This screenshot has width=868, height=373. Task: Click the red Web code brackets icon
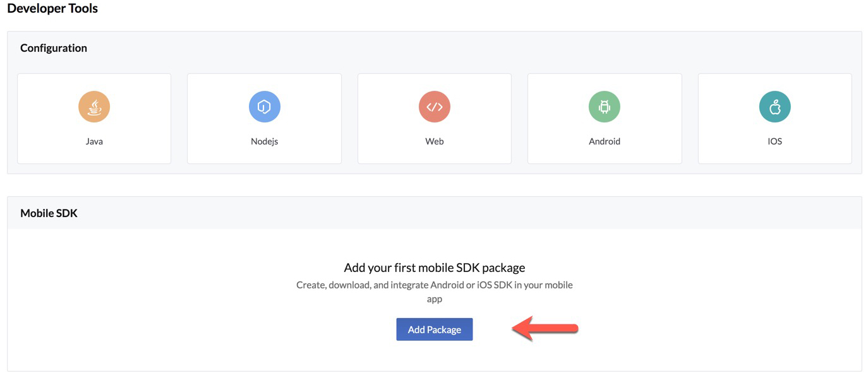pyautogui.click(x=434, y=107)
